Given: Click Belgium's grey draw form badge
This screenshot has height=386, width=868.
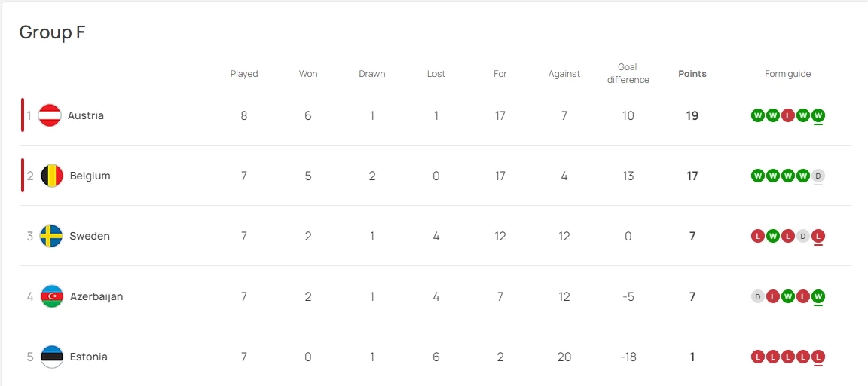Looking at the screenshot, I should tap(818, 176).
